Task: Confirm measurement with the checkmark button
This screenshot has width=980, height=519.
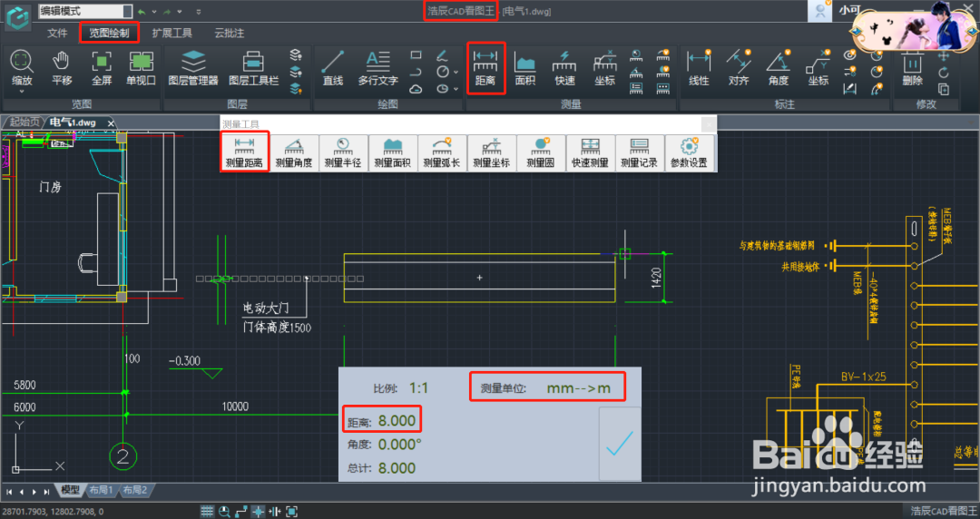Action: click(620, 444)
